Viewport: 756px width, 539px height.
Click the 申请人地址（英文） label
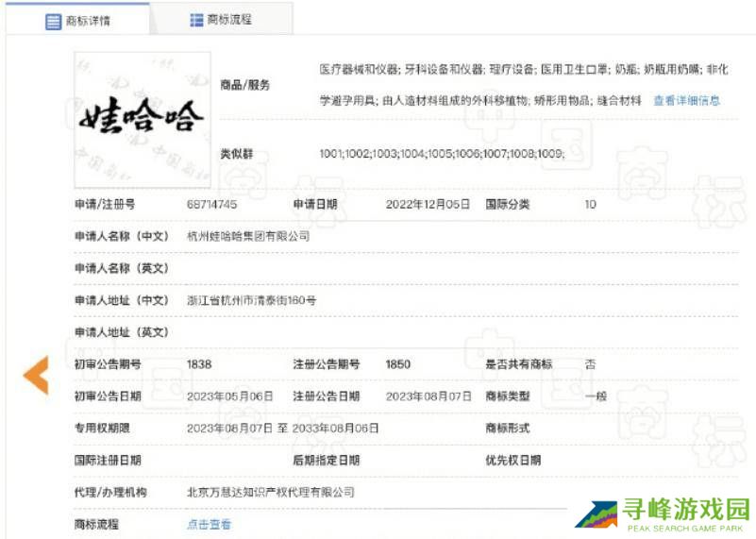pyautogui.click(x=122, y=332)
